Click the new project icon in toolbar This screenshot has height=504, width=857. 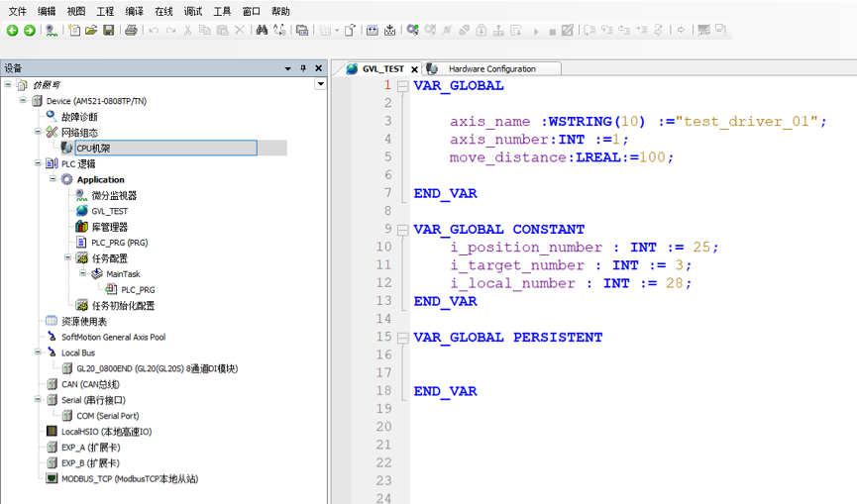coord(74,30)
